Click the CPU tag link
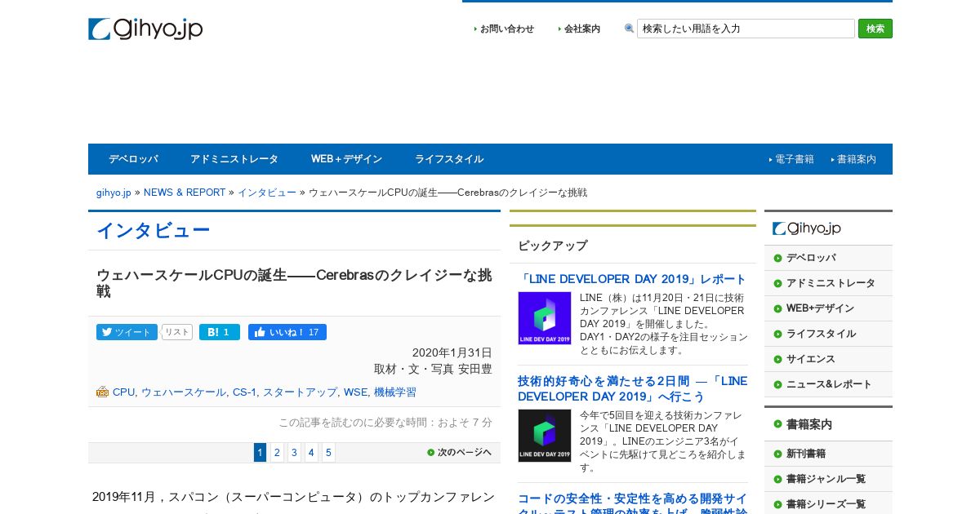 [x=124, y=392]
